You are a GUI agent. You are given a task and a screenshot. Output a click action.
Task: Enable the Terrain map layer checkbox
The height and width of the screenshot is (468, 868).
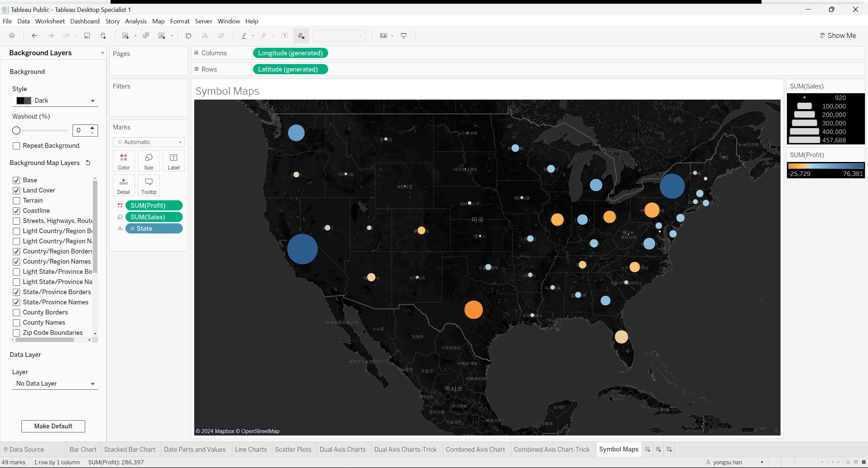pos(16,201)
